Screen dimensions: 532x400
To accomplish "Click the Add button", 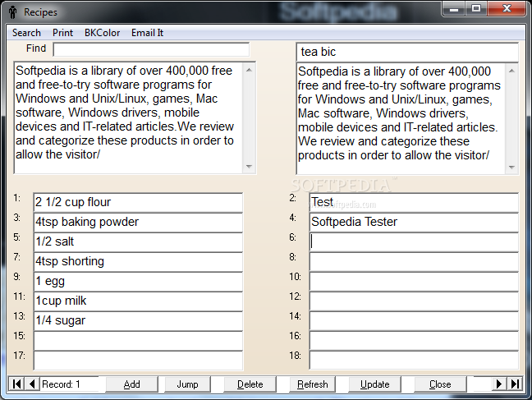I will pos(131,384).
